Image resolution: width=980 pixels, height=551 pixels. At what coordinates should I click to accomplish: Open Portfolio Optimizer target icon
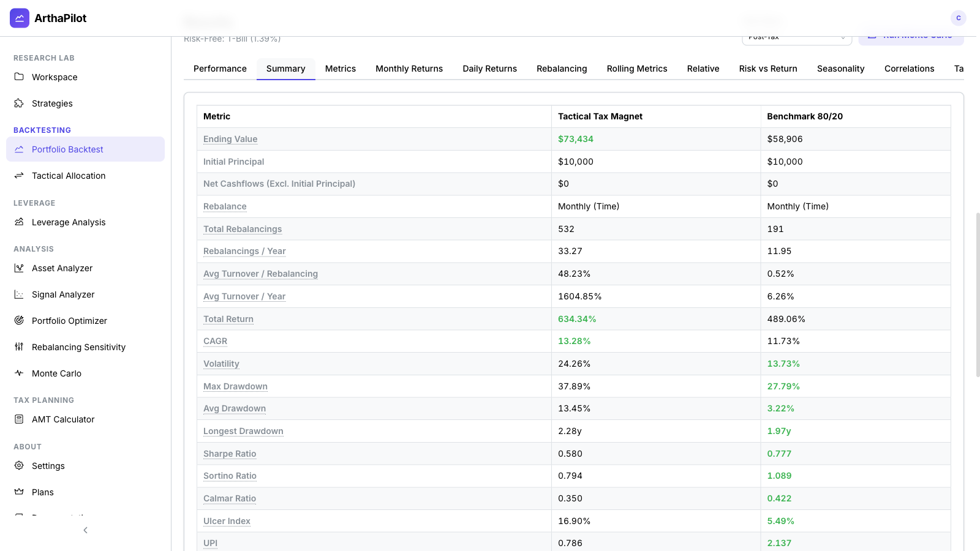tap(19, 321)
